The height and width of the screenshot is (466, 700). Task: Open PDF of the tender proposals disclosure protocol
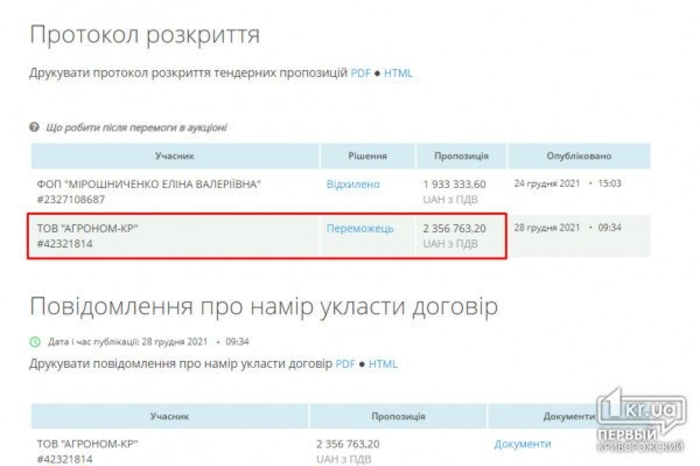click(x=360, y=73)
